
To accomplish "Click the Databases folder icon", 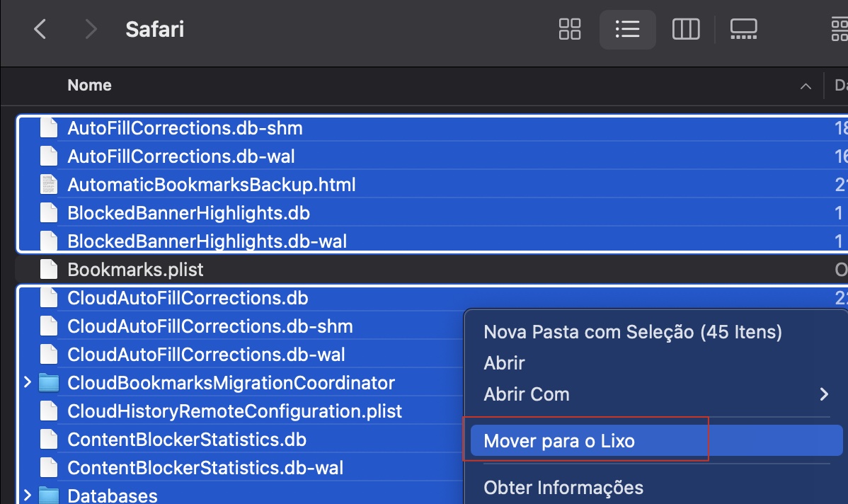I will [x=49, y=496].
